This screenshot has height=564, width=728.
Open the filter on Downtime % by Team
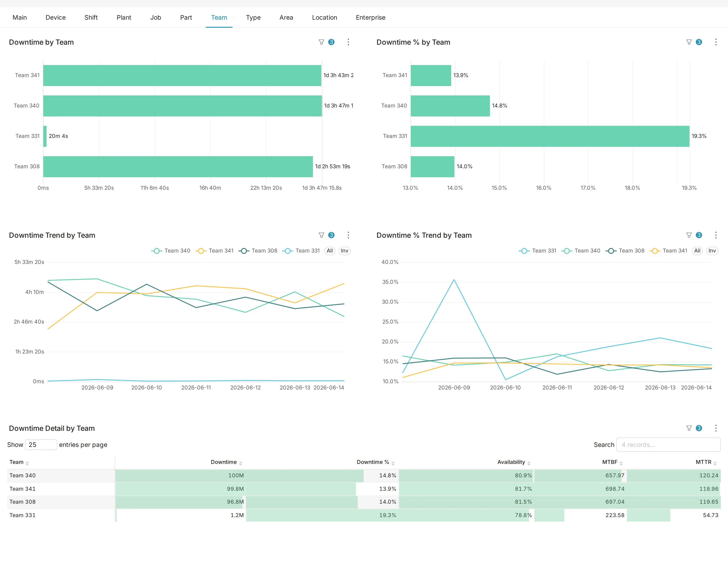689,42
